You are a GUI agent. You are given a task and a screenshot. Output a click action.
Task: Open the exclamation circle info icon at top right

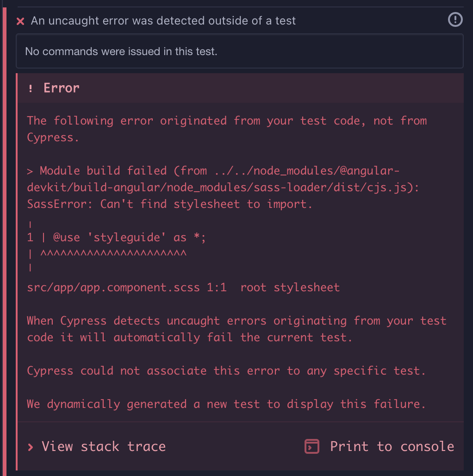[454, 20]
